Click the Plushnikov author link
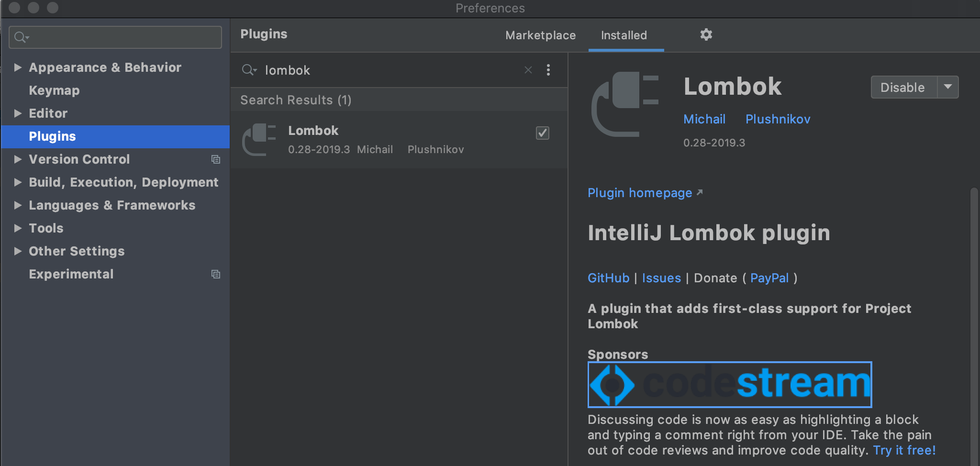The width and height of the screenshot is (980, 466). pyautogui.click(x=778, y=119)
